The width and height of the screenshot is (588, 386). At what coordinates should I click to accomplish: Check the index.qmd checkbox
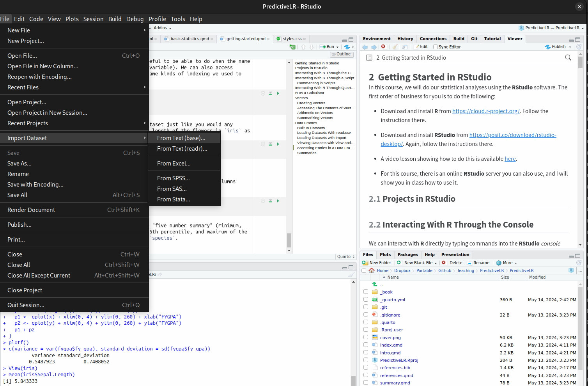tap(366, 345)
